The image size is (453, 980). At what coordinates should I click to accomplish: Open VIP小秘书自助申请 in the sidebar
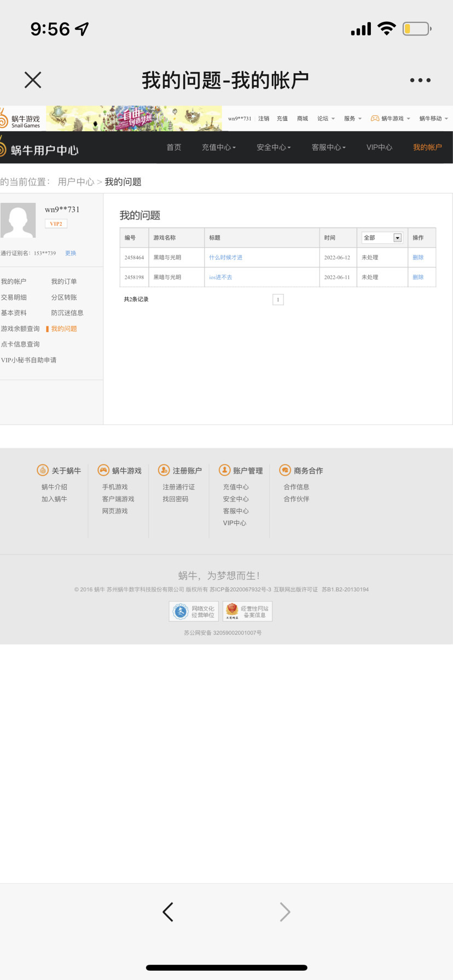click(28, 360)
